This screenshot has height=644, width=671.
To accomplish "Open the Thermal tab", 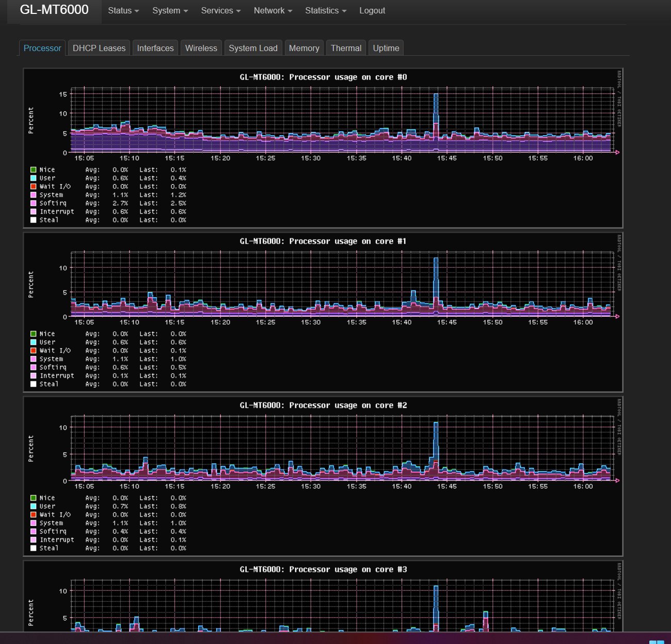I will (x=346, y=48).
